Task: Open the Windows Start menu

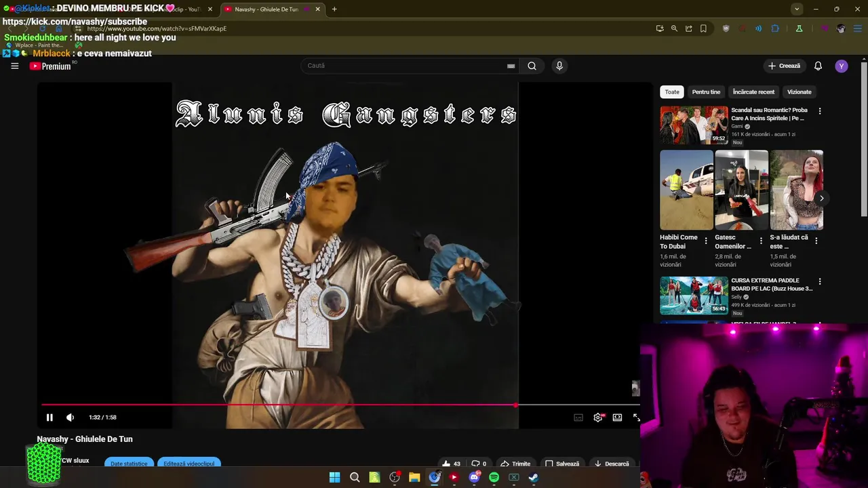Action: point(334,477)
